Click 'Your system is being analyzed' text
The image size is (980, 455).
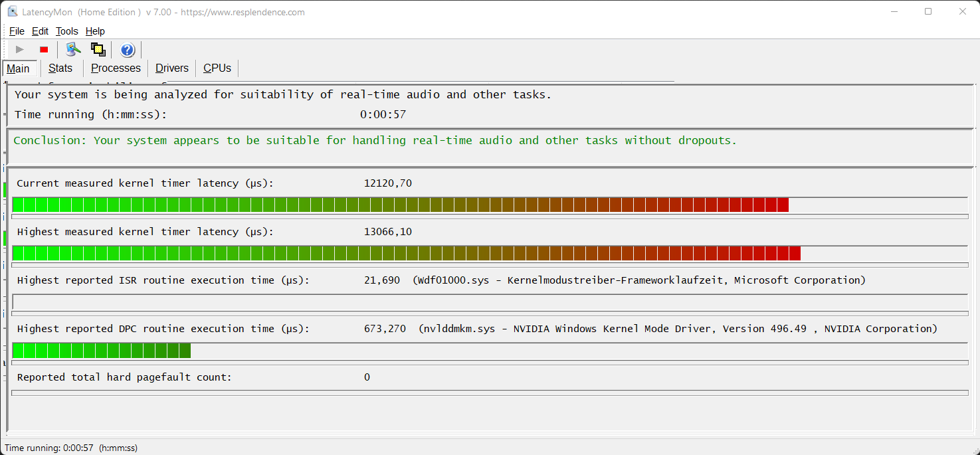[283, 94]
